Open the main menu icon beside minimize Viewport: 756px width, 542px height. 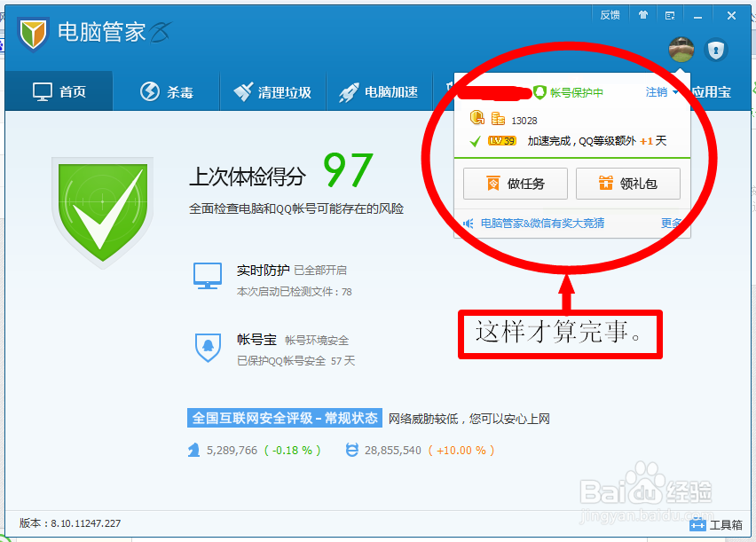670,16
